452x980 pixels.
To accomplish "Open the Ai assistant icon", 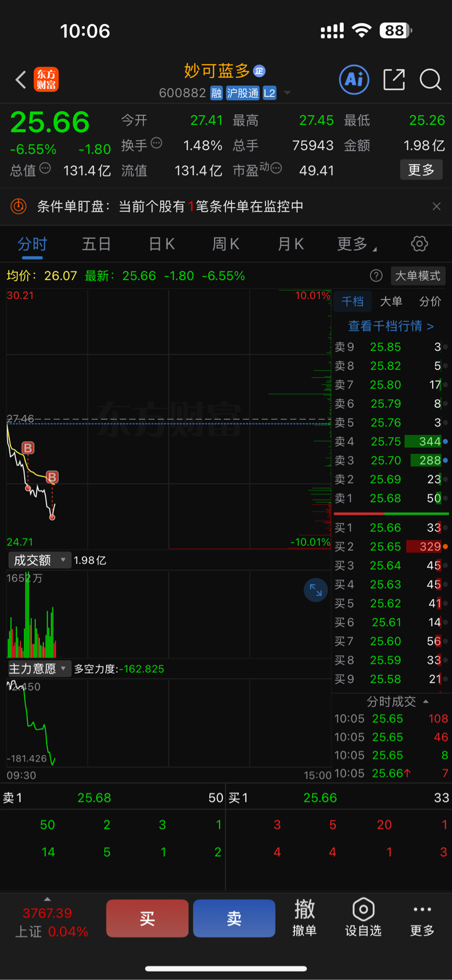I will [x=354, y=79].
